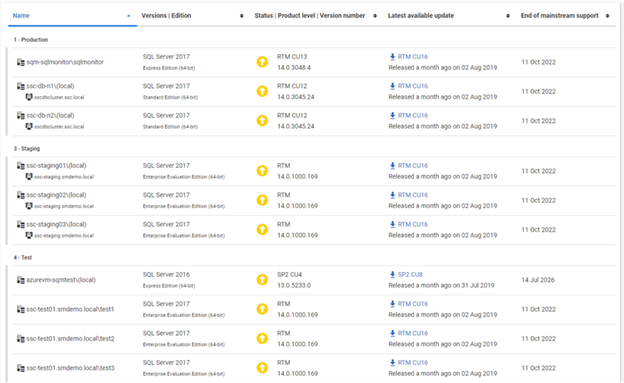This screenshot has width=624, height=383.
Task: Click cluster icon next to sscdbcluster.ssc.local under ssc-db-n2
Action: [29, 126]
